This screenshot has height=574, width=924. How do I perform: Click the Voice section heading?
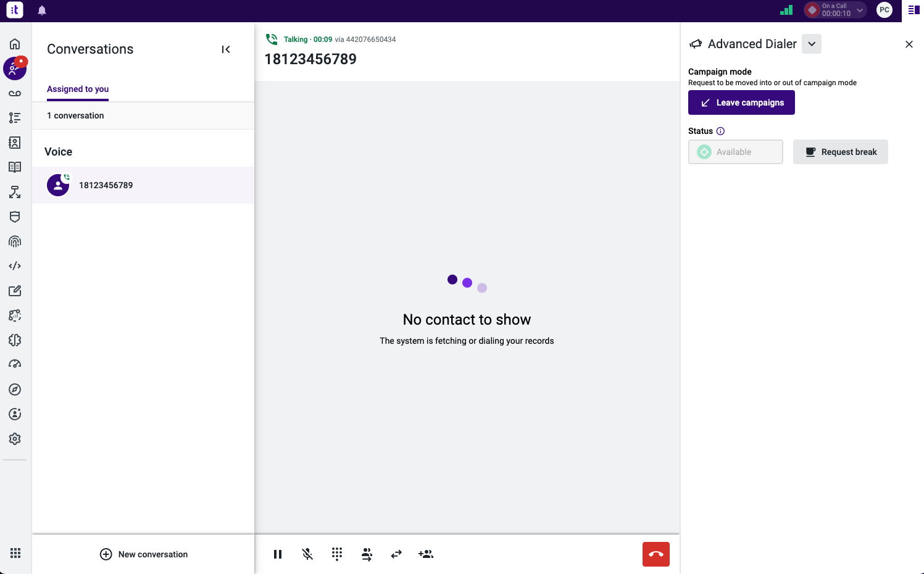tap(59, 152)
